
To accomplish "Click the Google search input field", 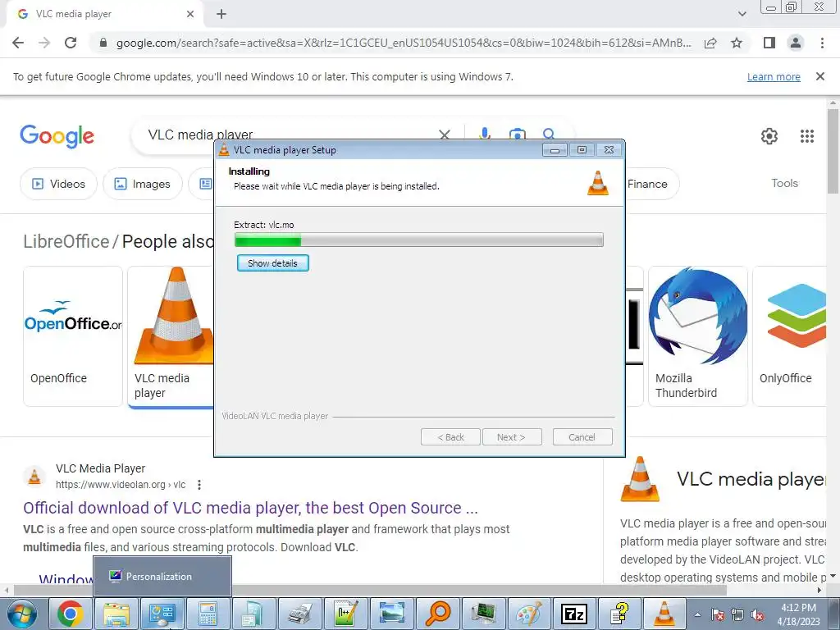I will click(290, 135).
